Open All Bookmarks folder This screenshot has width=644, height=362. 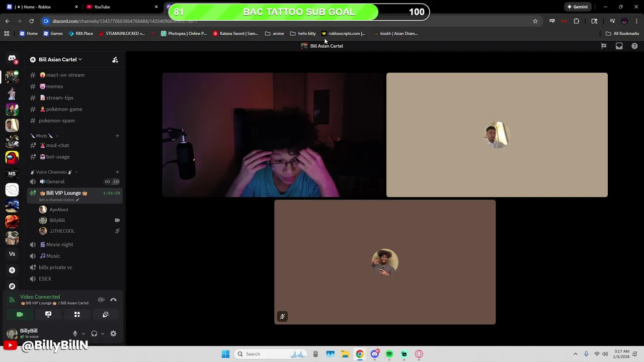pyautogui.click(x=622, y=34)
